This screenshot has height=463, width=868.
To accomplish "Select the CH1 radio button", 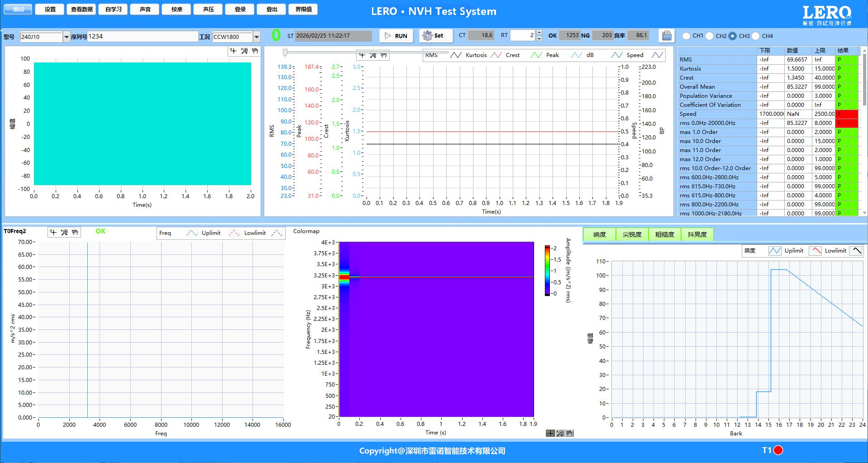I will [x=687, y=36].
